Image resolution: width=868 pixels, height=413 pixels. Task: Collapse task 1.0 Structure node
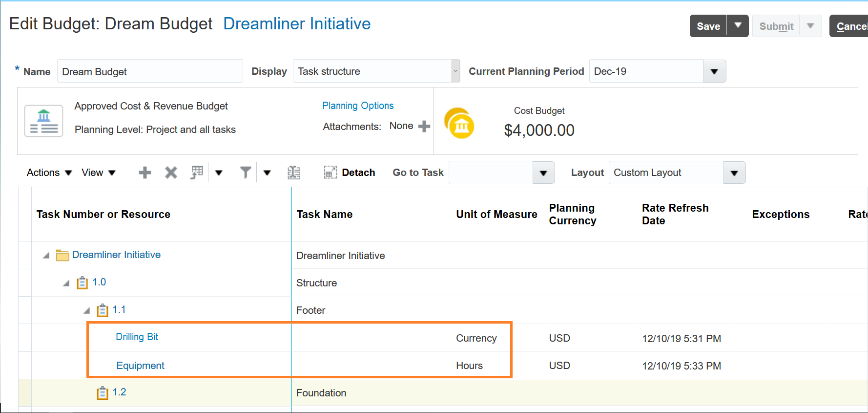coord(66,283)
